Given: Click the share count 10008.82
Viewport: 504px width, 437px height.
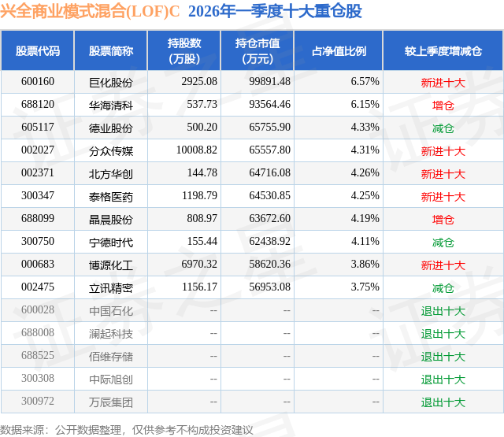Looking at the screenshot, I should [x=197, y=150].
